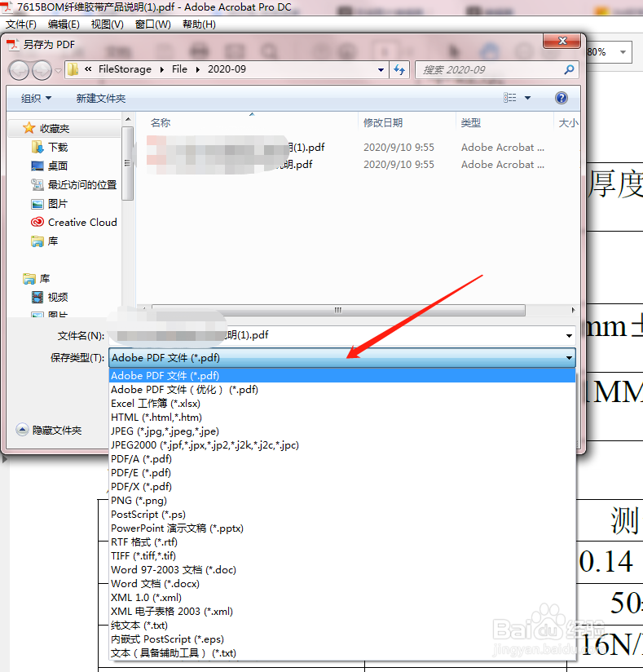Image resolution: width=643 pixels, height=672 pixels.
Task: Open the 下载 folder in favorites
Action: coord(50,148)
